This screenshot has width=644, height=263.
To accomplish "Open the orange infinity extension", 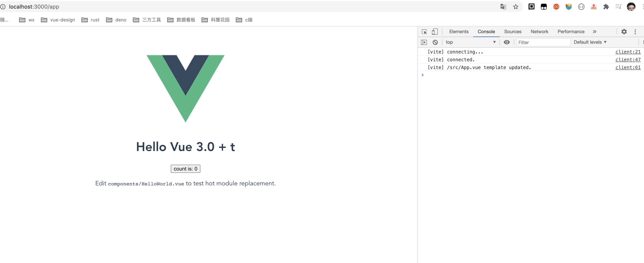I will tap(556, 7).
